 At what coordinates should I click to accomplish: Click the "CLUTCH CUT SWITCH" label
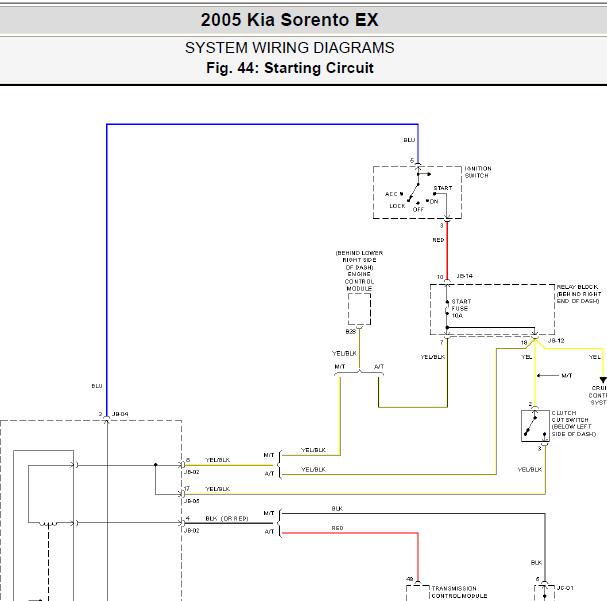tap(573, 423)
